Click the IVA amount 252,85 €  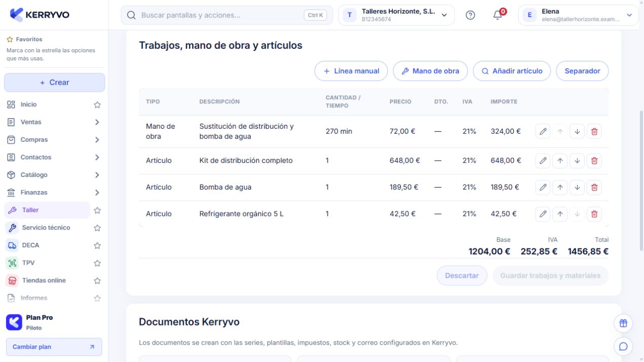[539, 251]
